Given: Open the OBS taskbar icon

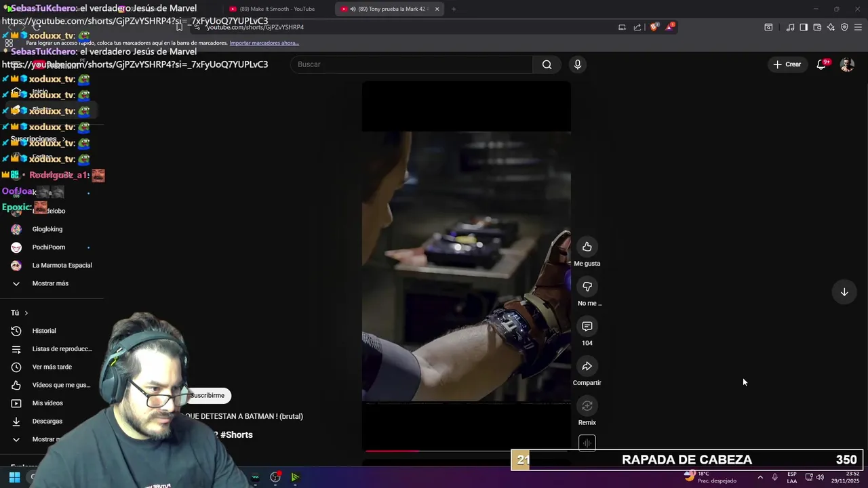Looking at the screenshot, I should pyautogui.click(x=275, y=477).
